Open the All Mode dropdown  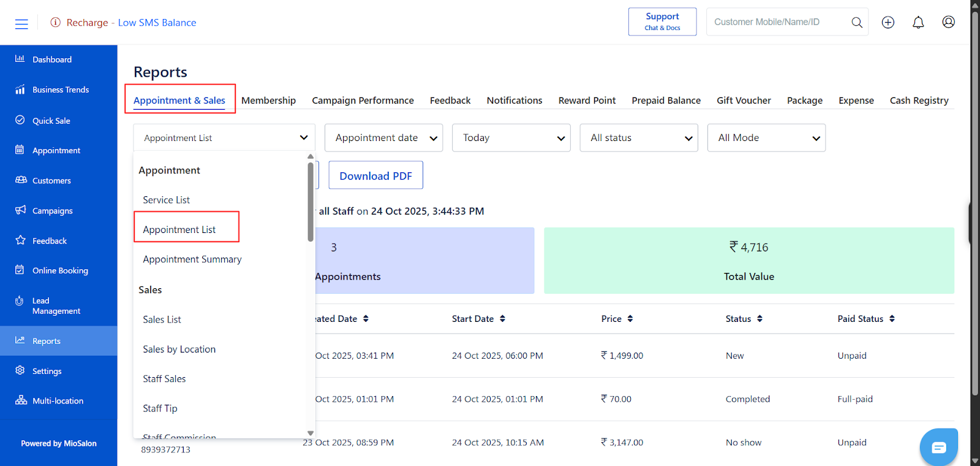[766, 138]
